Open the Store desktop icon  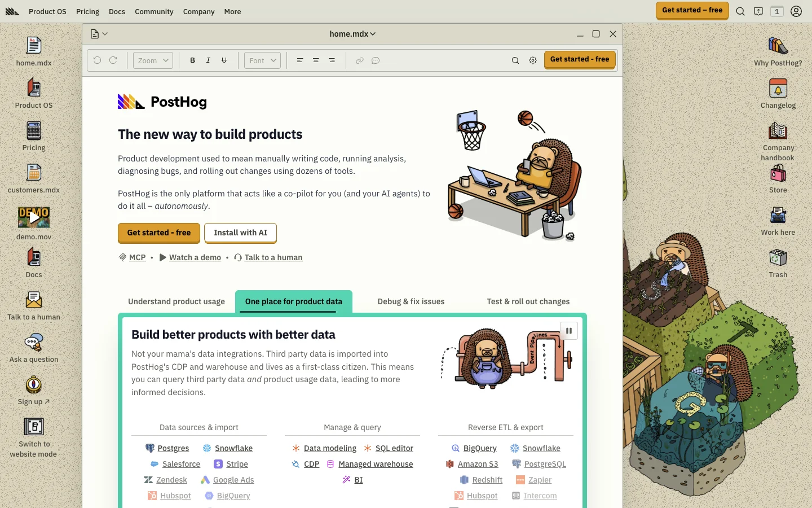coord(778,173)
